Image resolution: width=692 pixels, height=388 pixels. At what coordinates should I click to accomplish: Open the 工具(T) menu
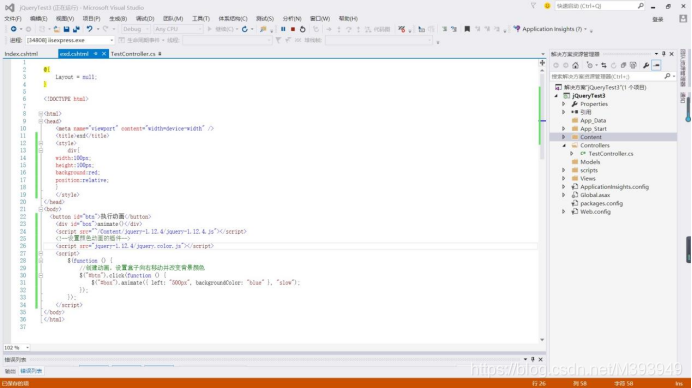pos(201,19)
